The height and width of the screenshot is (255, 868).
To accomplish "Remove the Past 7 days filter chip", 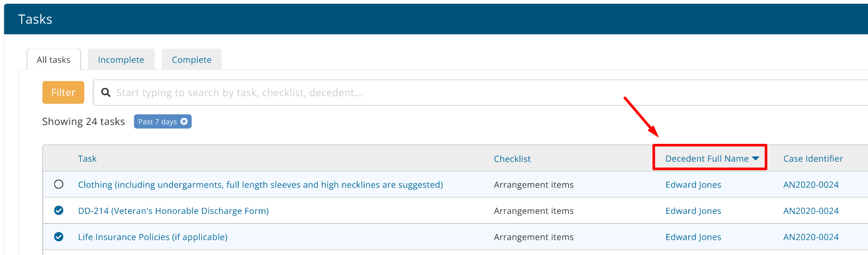I will tap(184, 122).
